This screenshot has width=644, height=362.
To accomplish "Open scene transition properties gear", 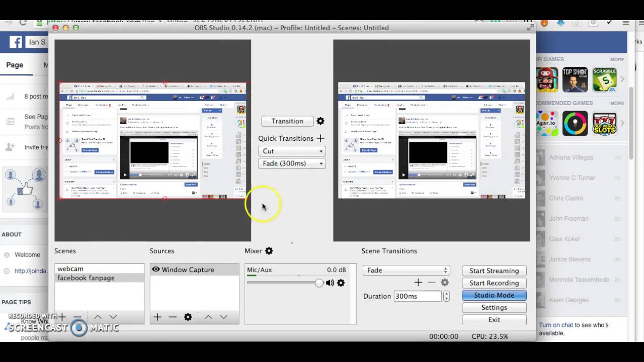I will point(445,283).
